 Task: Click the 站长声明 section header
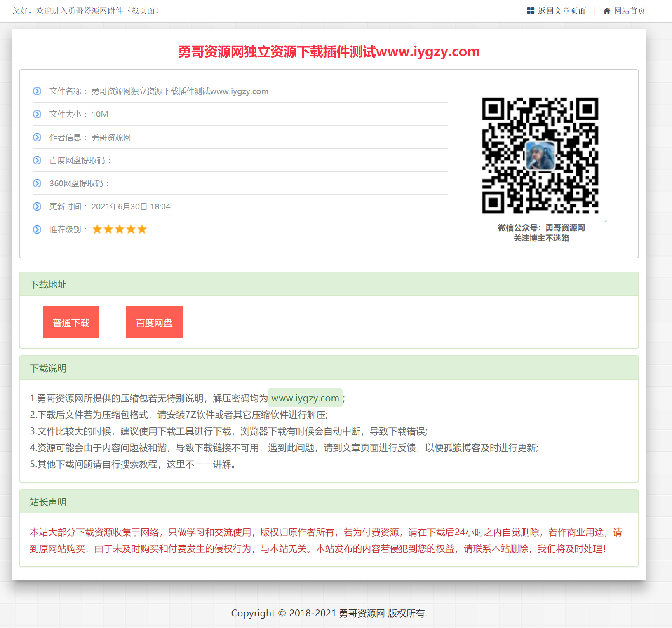tap(329, 502)
